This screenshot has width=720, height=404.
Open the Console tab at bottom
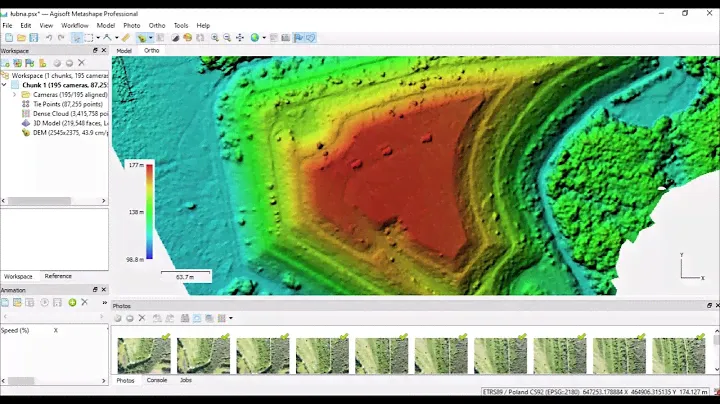click(157, 380)
